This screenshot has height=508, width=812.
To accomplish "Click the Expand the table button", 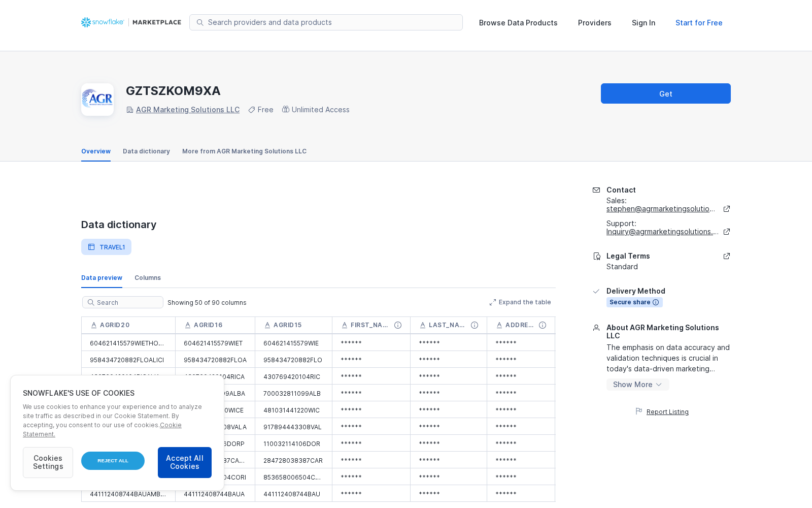I will [520, 302].
